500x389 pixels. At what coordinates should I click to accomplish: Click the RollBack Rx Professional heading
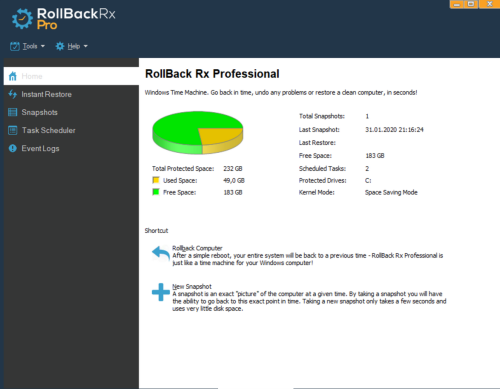[x=212, y=74]
